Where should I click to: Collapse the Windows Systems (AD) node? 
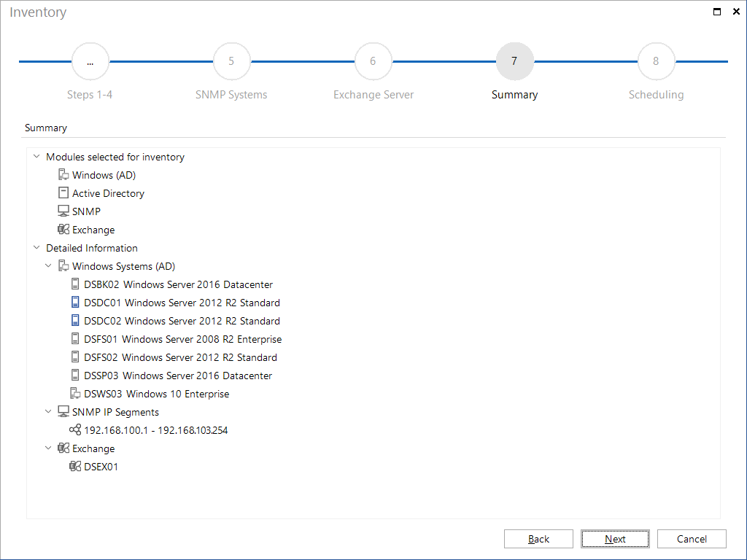point(48,265)
